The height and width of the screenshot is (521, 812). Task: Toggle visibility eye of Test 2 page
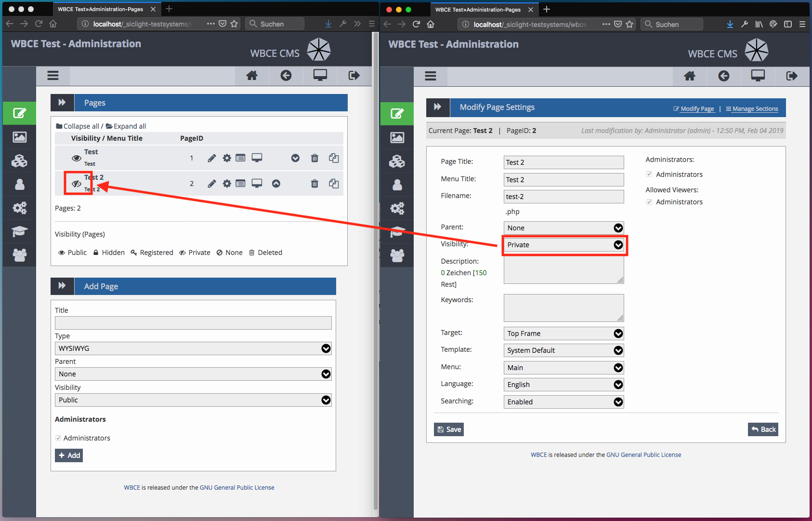coord(77,183)
